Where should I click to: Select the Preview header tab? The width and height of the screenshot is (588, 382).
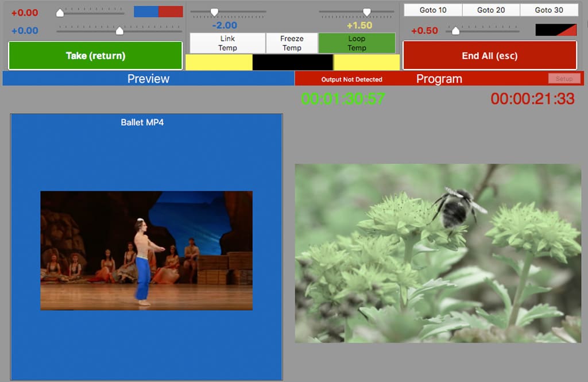(148, 79)
